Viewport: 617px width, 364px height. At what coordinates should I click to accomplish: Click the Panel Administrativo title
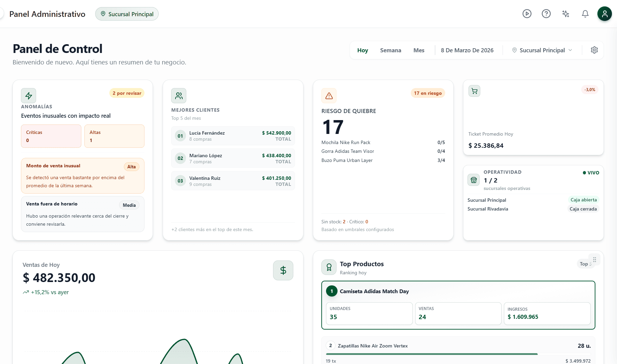47,14
